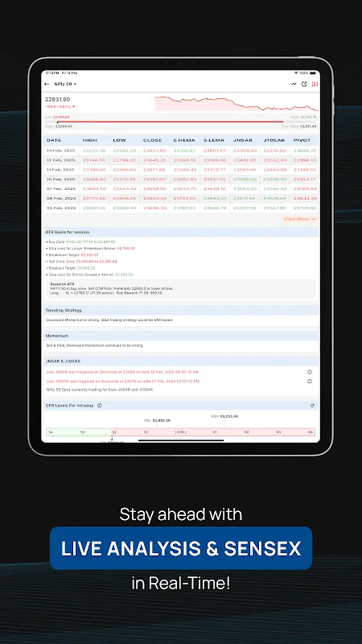
Task: Open the Nifty 50 index dropdown
Action: (65, 84)
